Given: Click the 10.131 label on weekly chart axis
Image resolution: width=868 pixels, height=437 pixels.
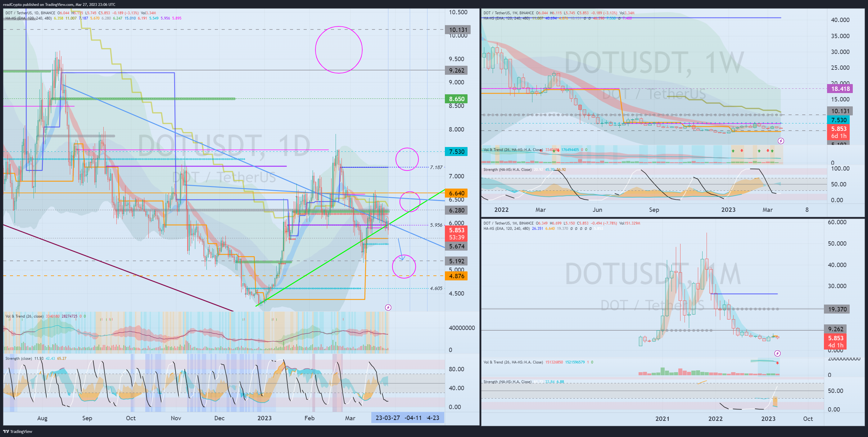Looking at the screenshot, I should pos(840,111).
